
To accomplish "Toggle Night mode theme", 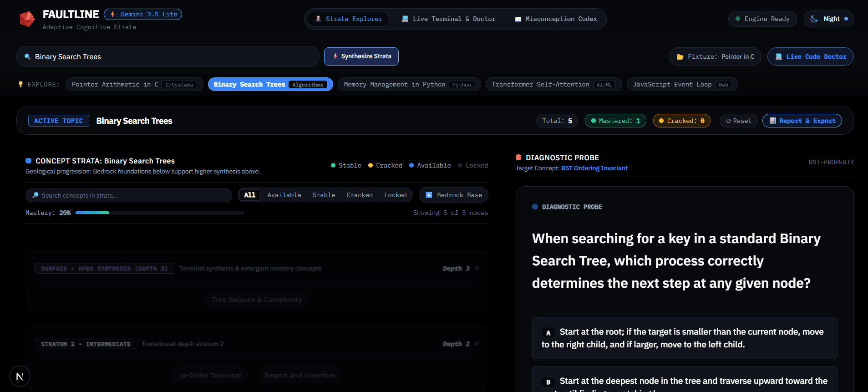I will (x=829, y=19).
